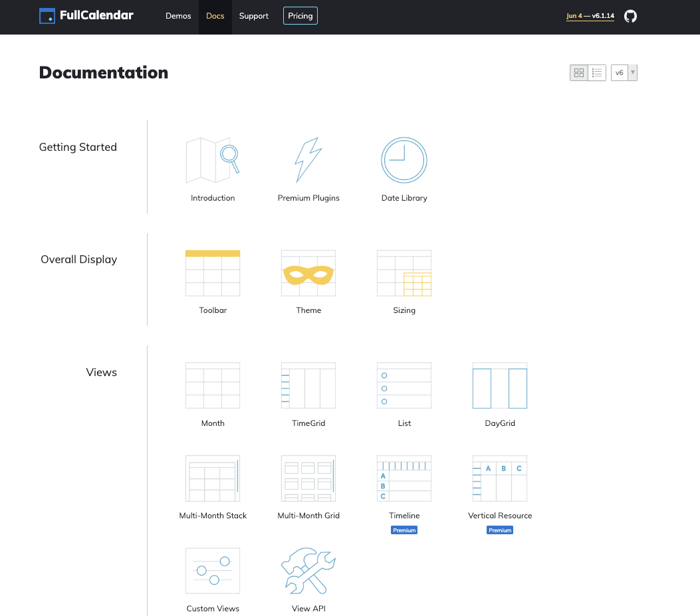Click the Timeline label link
Screen dimensions: 700x616
[x=404, y=516]
